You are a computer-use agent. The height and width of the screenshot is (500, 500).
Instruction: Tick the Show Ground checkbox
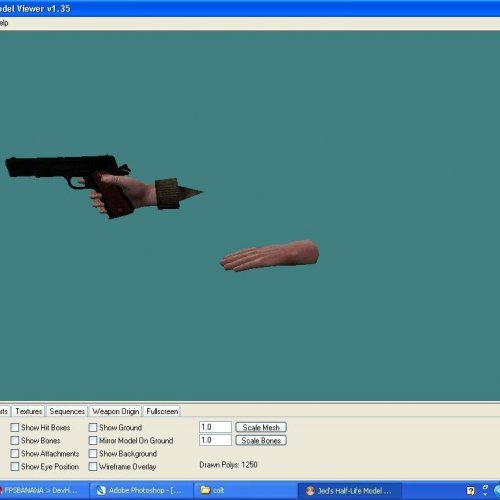point(93,427)
